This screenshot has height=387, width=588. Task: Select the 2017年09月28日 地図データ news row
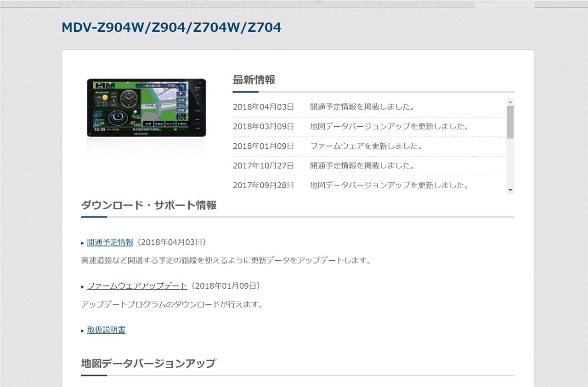pyautogui.click(x=369, y=185)
